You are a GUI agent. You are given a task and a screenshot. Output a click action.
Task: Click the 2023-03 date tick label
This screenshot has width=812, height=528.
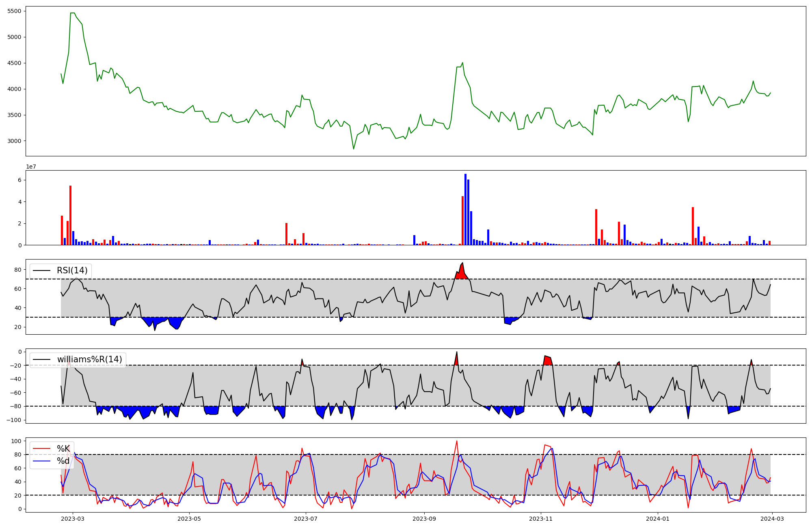tap(73, 519)
